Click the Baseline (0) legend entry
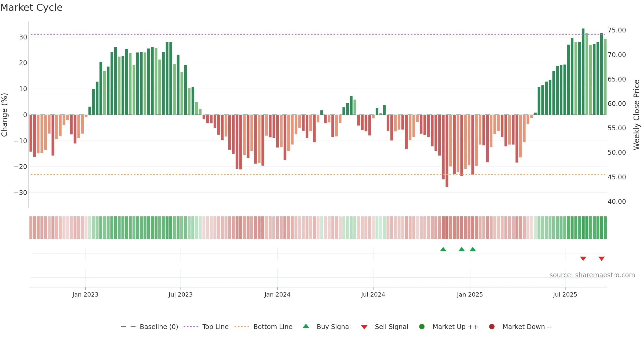This screenshot has height=362, width=644. pyautogui.click(x=149, y=327)
